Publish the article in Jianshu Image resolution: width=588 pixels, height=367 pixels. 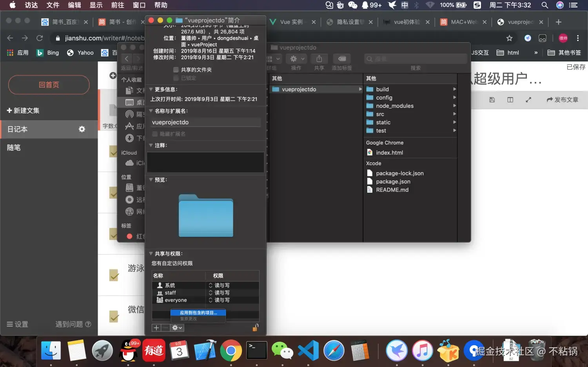point(563,100)
